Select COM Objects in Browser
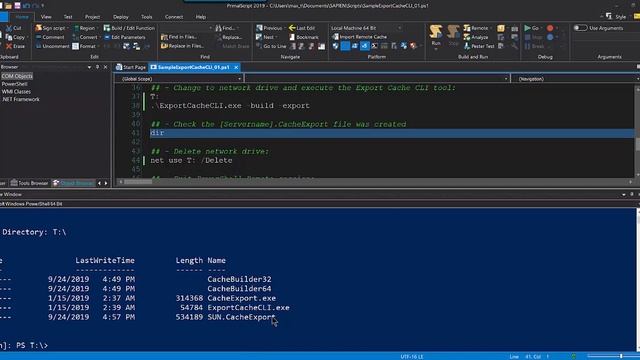Image resolution: width=640 pixels, height=360 pixels. pyautogui.click(x=17, y=76)
